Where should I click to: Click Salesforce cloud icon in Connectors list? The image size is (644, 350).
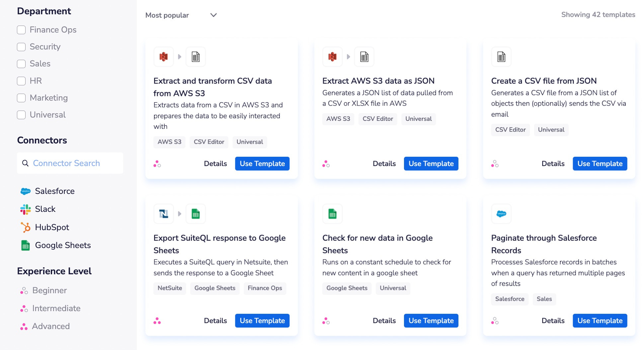(26, 191)
